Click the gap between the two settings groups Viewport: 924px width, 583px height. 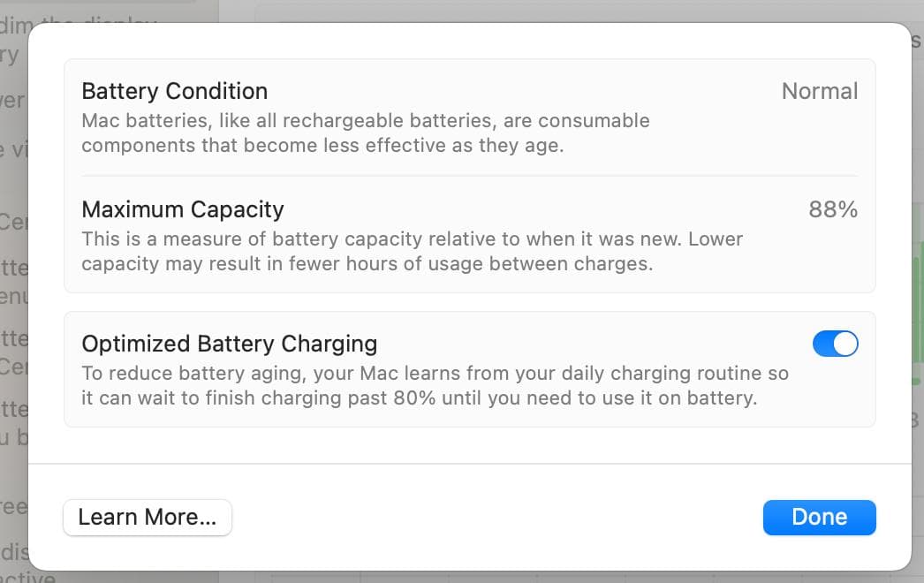[469, 302]
